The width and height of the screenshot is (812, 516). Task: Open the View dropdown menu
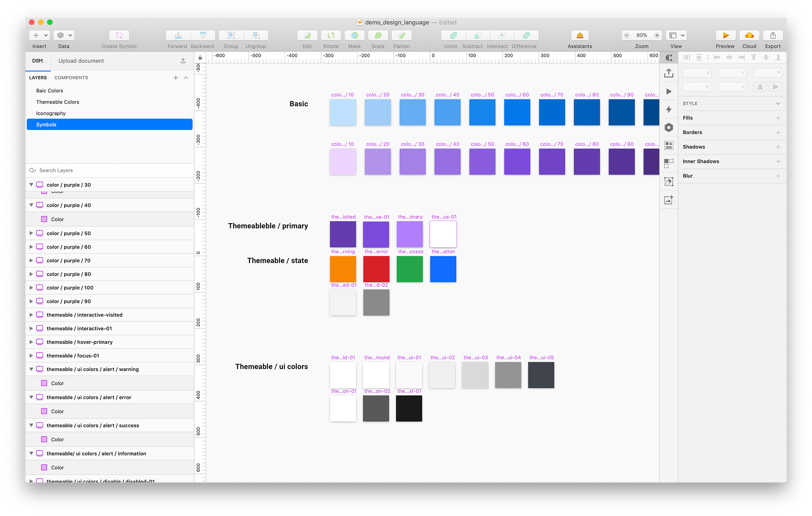click(676, 36)
